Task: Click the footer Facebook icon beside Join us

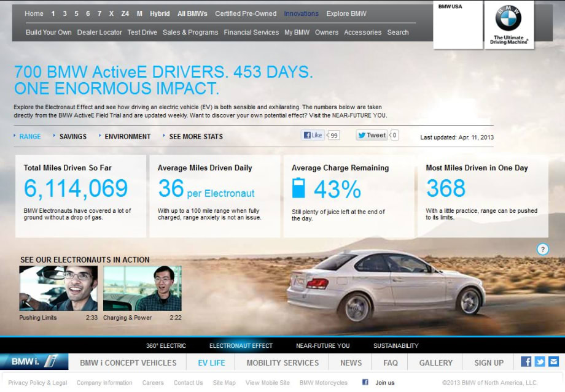Action: (x=365, y=382)
